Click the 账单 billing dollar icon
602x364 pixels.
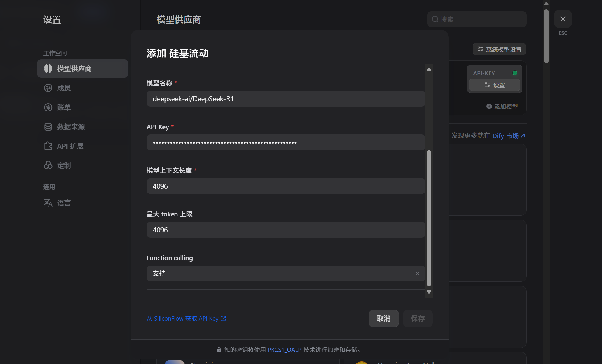tap(48, 107)
